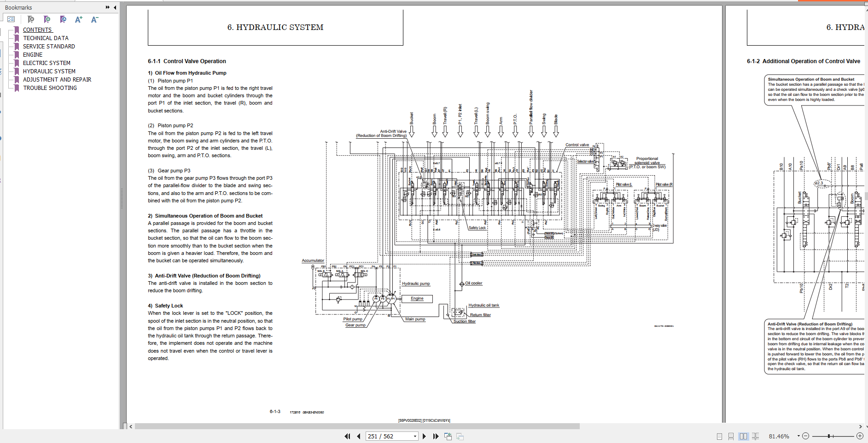The width and height of the screenshot is (868, 443).
Task: Click the zoom out minus button
Action: 805,436
